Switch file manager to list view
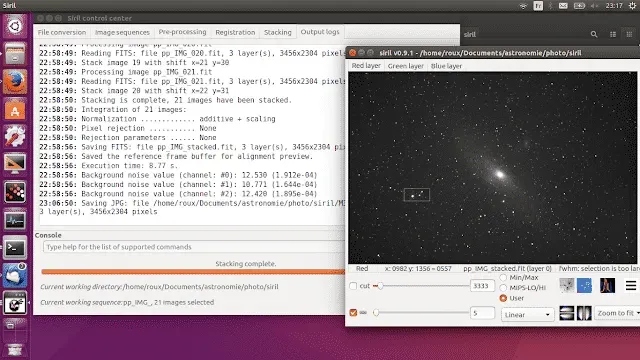Image resolution: width=640 pixels, height=360 pixels. [613, 35]
